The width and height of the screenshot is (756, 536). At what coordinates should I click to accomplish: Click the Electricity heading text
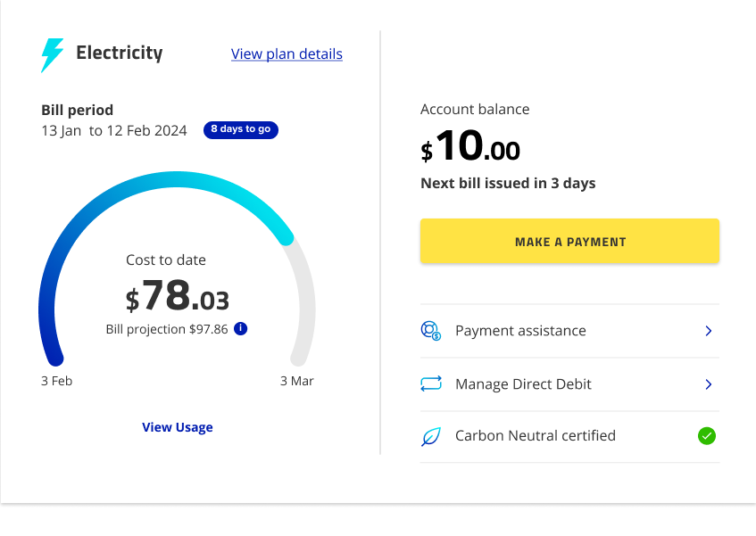[x=120, y=54]
